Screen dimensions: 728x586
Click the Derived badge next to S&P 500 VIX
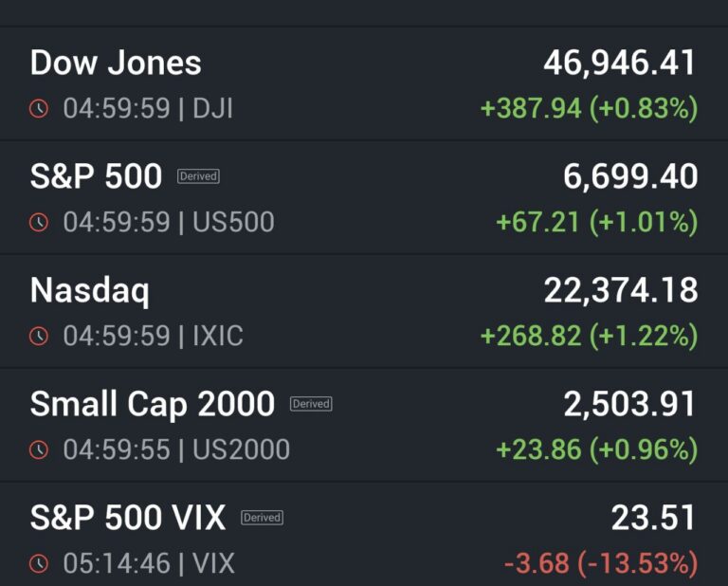pos(262,518)
